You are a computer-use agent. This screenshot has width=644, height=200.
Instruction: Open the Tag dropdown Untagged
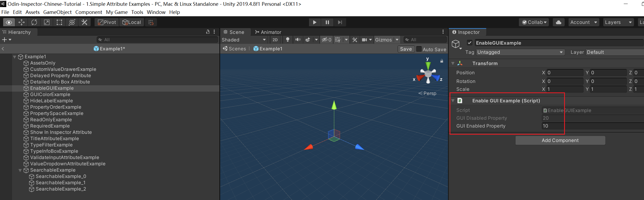[x=520, y=52]
